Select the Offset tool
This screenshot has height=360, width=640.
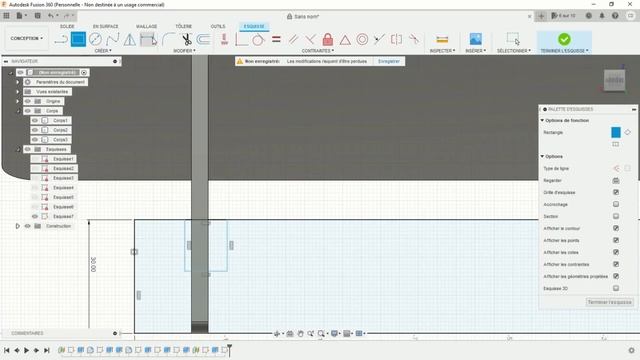coord(203,40)
